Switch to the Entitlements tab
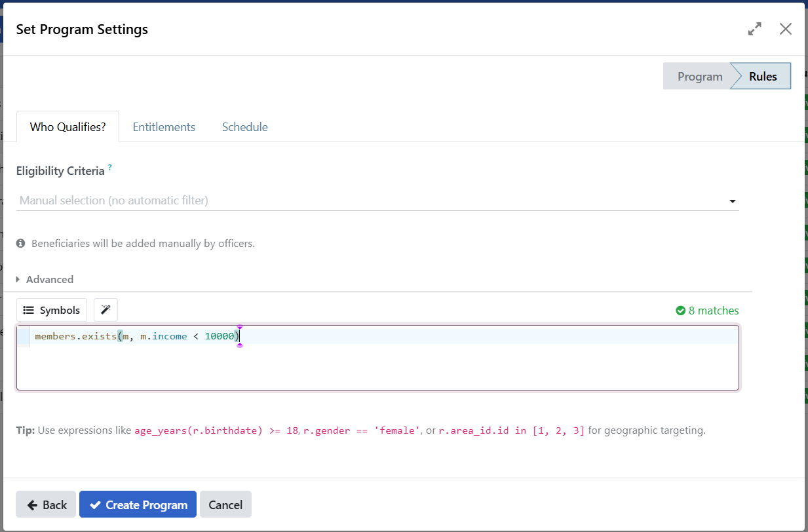808x532 pixels. pos(164,127)
